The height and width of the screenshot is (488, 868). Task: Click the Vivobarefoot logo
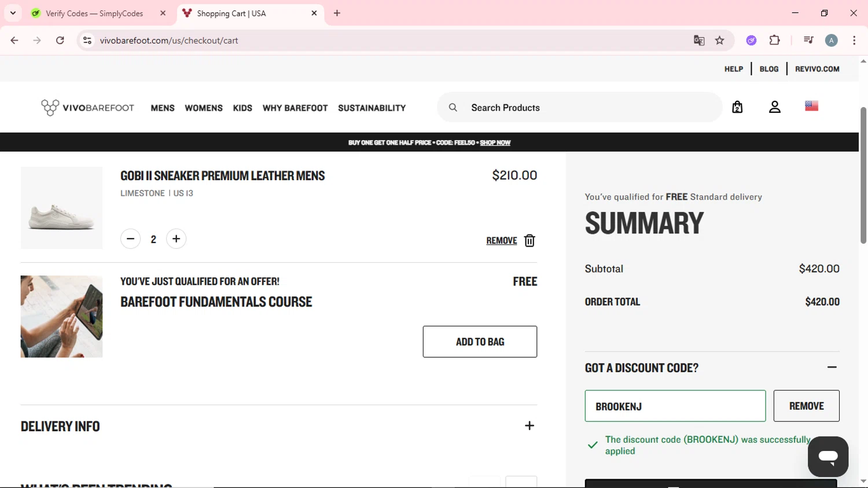point(87,108)
